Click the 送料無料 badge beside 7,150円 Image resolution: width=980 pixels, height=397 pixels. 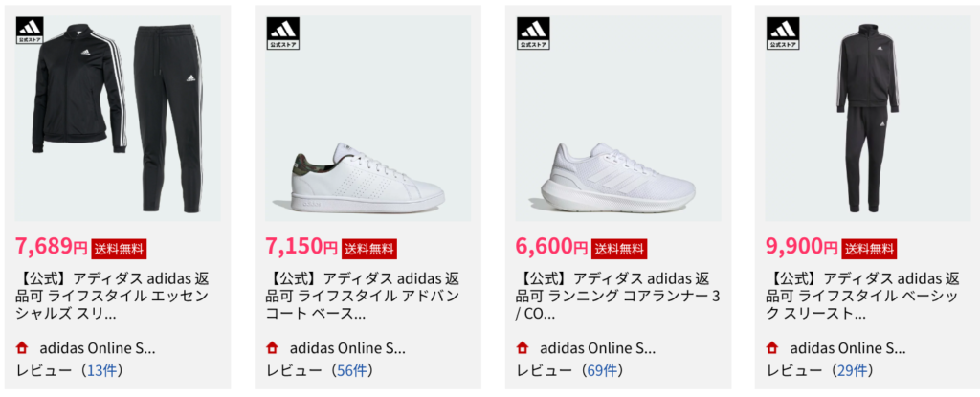point(368,249)
